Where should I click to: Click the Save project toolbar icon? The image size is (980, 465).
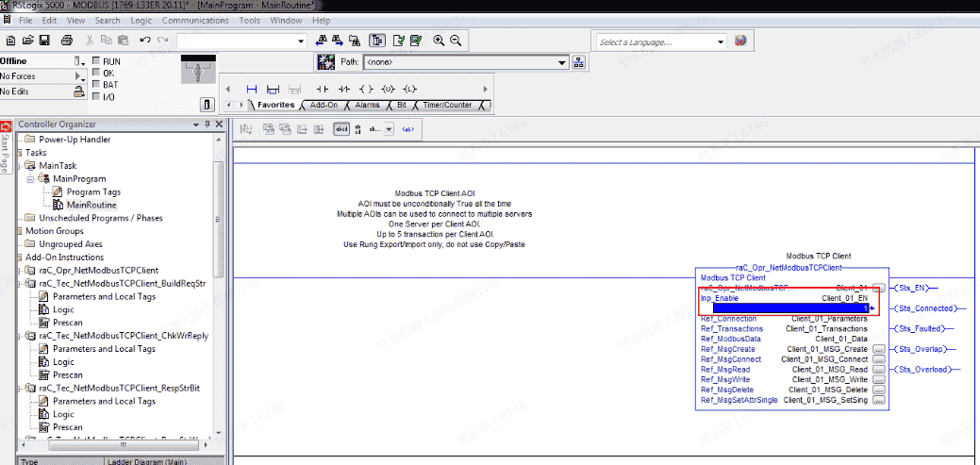click(44, 41)
